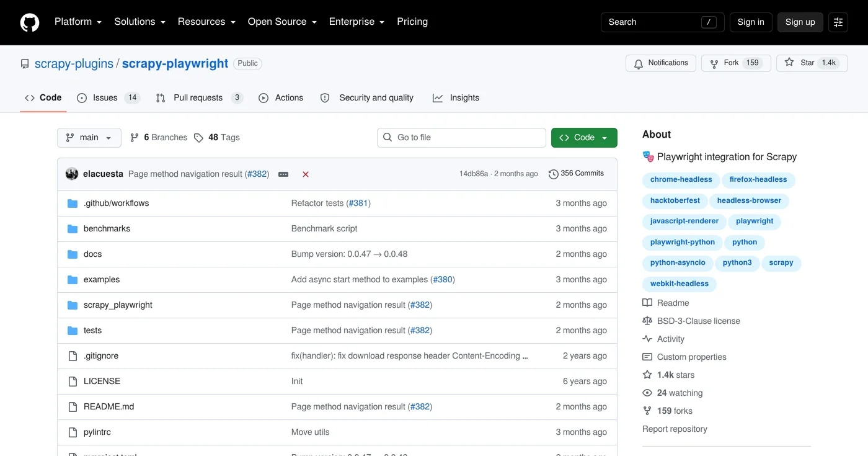View the 48 Tags link

point(216,138)
